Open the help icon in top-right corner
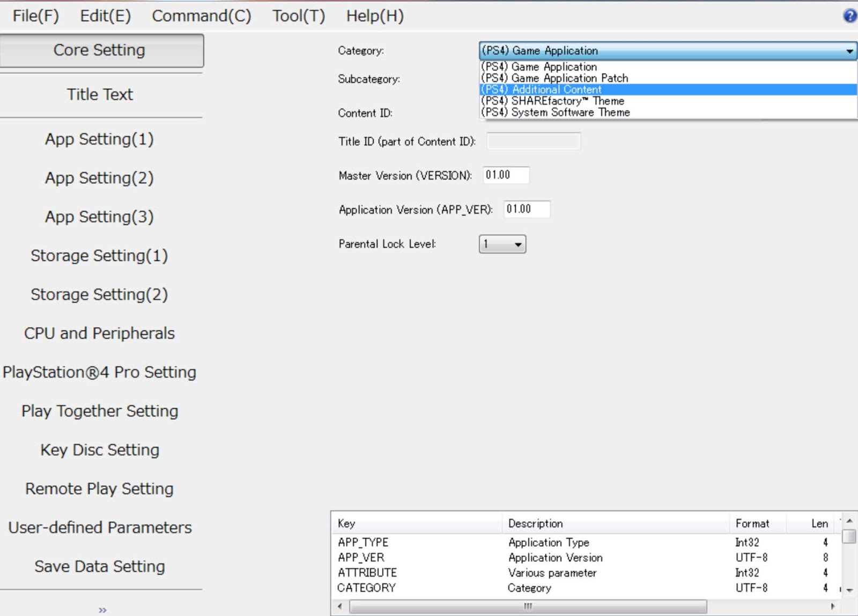 click(x=849, y=16)
